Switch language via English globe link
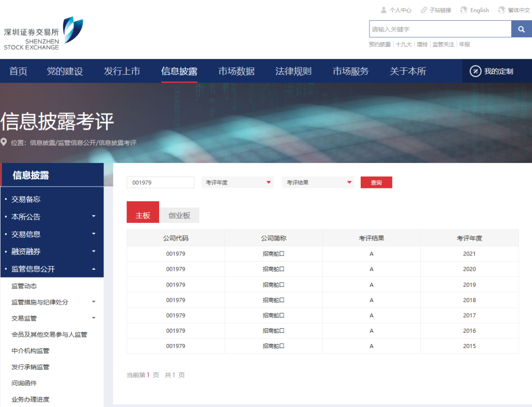Viewport: 532px width, 407px height. [x=475, y=10]
